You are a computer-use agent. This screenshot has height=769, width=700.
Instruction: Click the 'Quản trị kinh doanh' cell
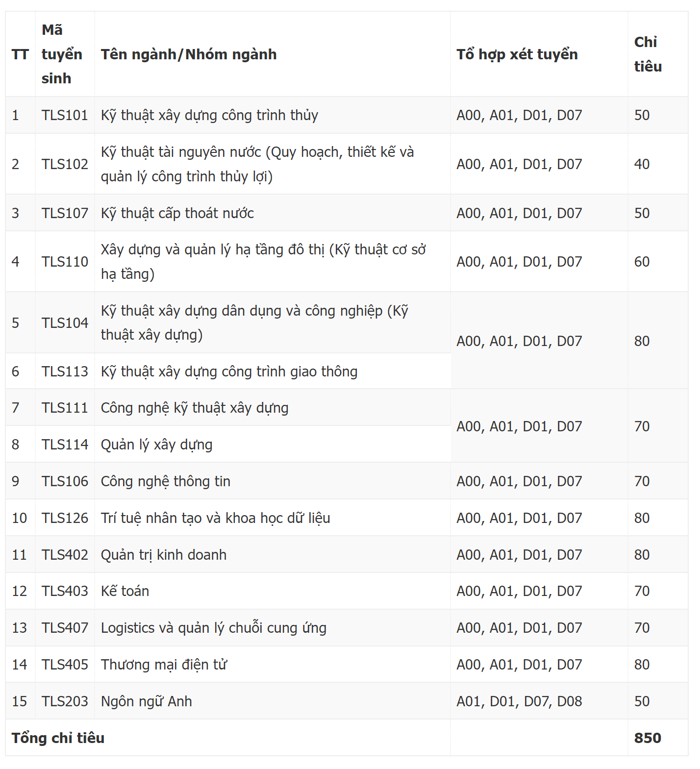(x=164, y=555)
